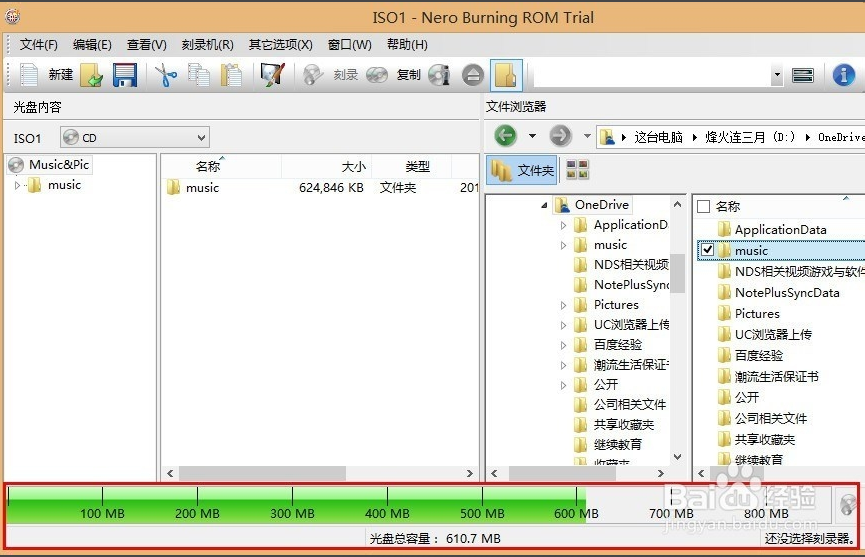Open the disc info icon
Screen dimensions: 865x557
[x=440, y=74]
